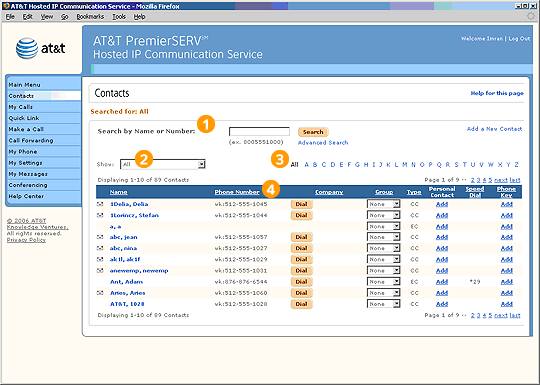Open the Show filter dropdown
The image size is (540, 385).
click(163, 164)
